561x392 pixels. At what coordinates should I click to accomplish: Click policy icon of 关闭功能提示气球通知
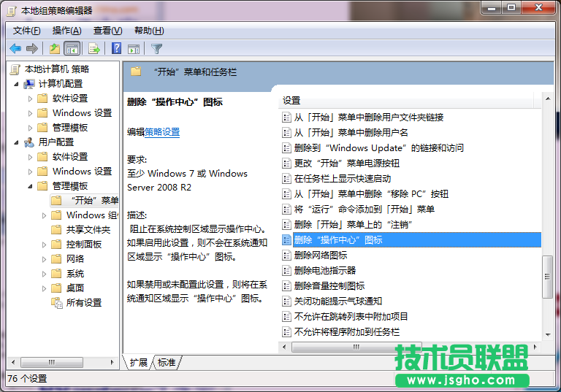click(286, 301)
